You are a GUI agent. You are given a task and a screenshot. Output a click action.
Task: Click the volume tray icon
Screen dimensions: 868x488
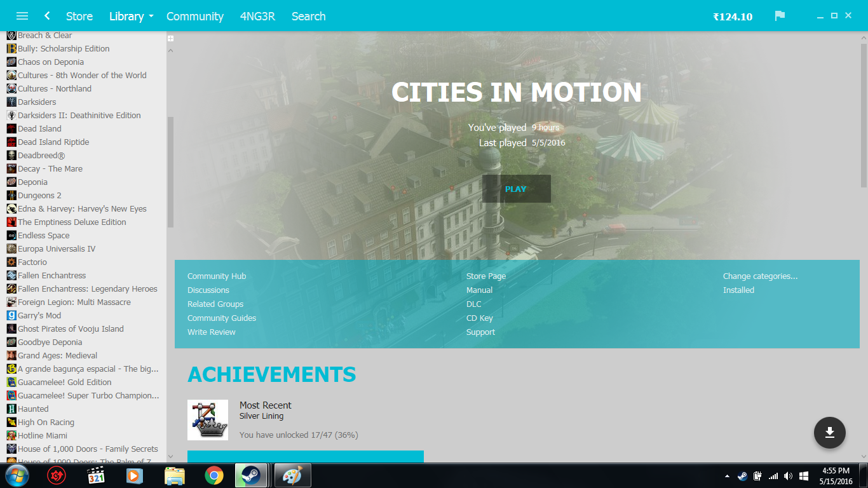(789, 476)
